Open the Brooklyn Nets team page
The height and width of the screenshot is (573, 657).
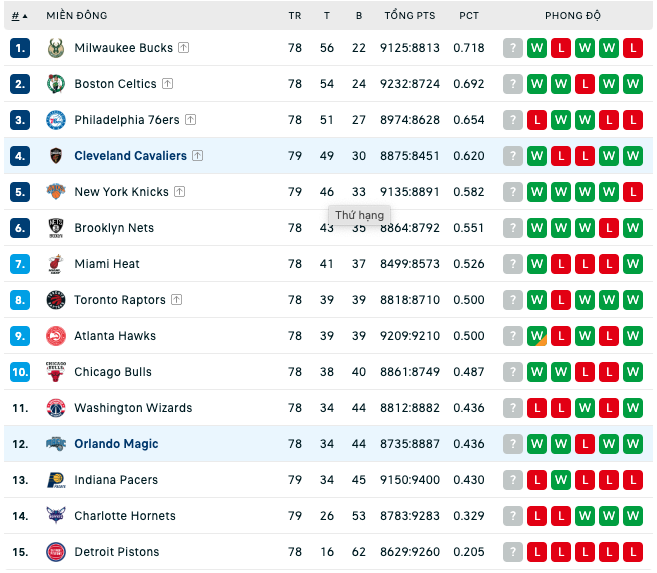point(114,228)
